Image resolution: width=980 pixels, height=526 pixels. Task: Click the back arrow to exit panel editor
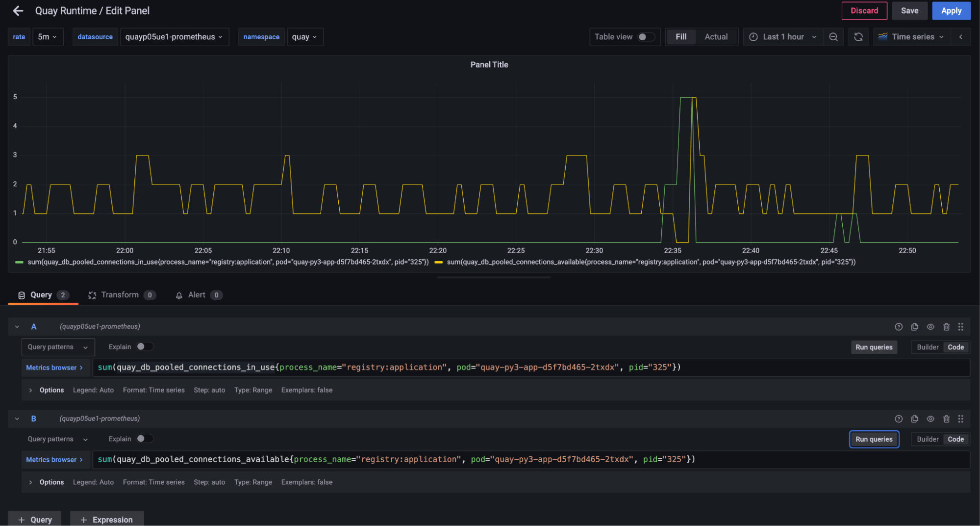[18, 11]
